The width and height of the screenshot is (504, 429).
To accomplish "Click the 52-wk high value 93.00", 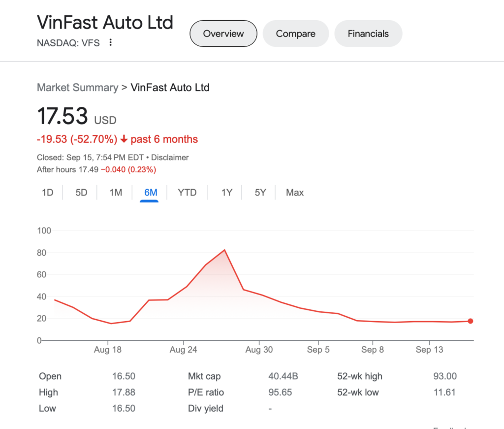I will (x=445, y=376).
